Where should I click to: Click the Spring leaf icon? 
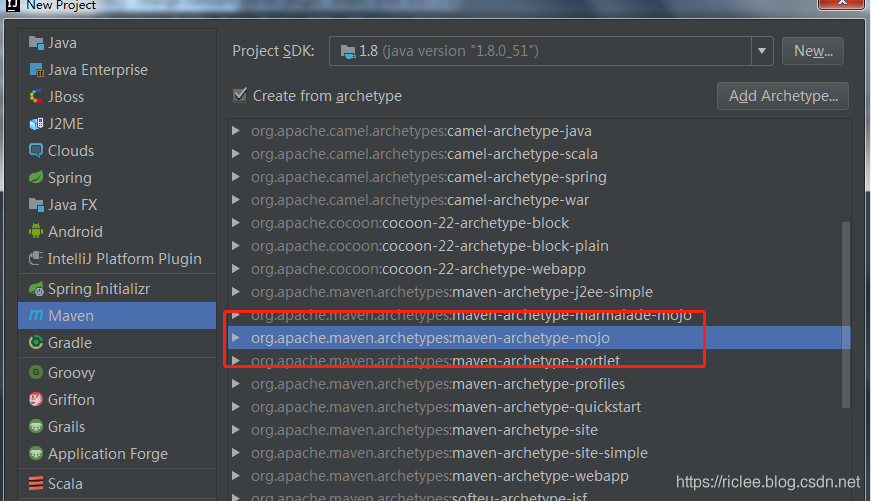pyautogui.click(x=36, y=178)
